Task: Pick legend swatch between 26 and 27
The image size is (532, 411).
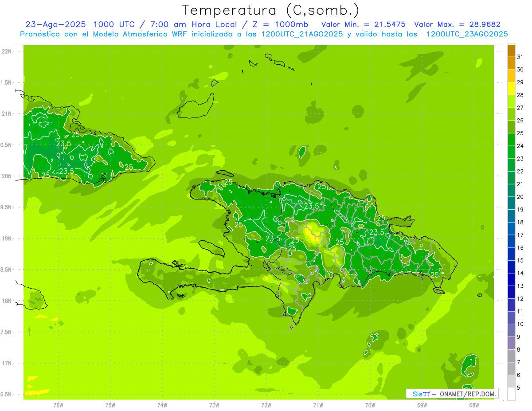Action: click(x=511, y=114)
